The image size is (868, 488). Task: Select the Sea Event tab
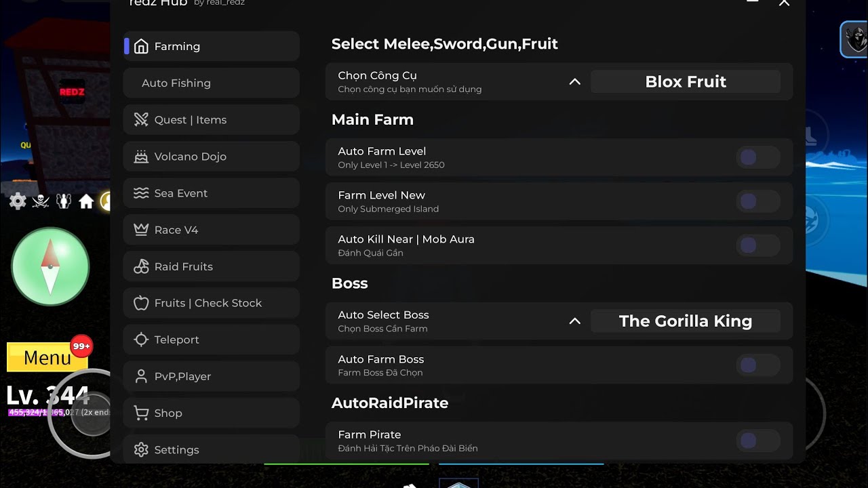[212, 192]
